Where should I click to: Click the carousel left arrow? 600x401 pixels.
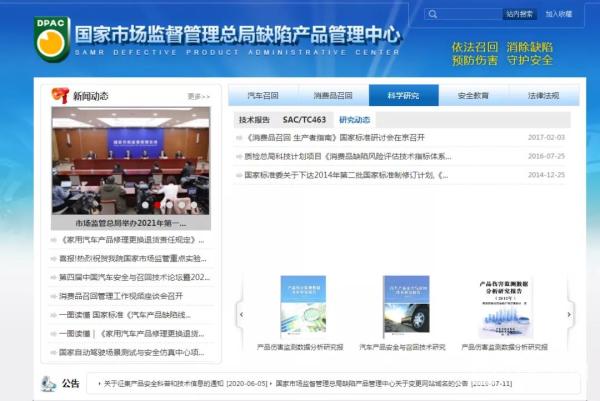[240, 313]
